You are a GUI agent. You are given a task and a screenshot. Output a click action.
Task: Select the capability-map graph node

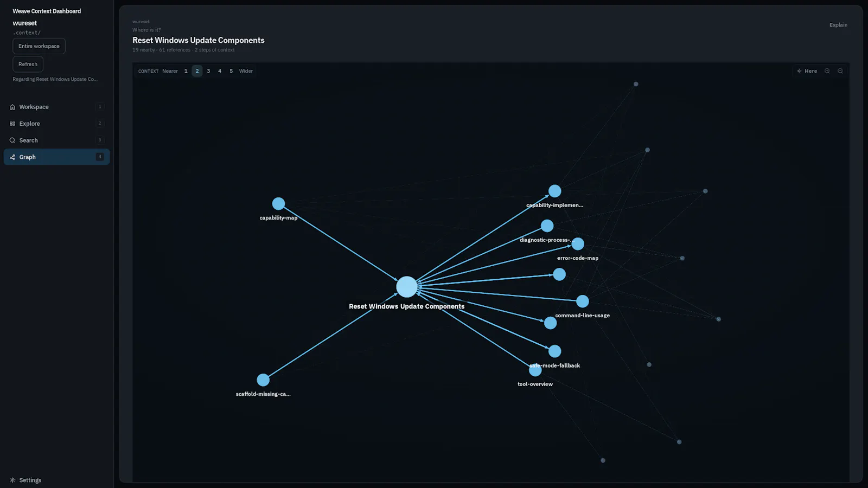[x=278, y=204]
